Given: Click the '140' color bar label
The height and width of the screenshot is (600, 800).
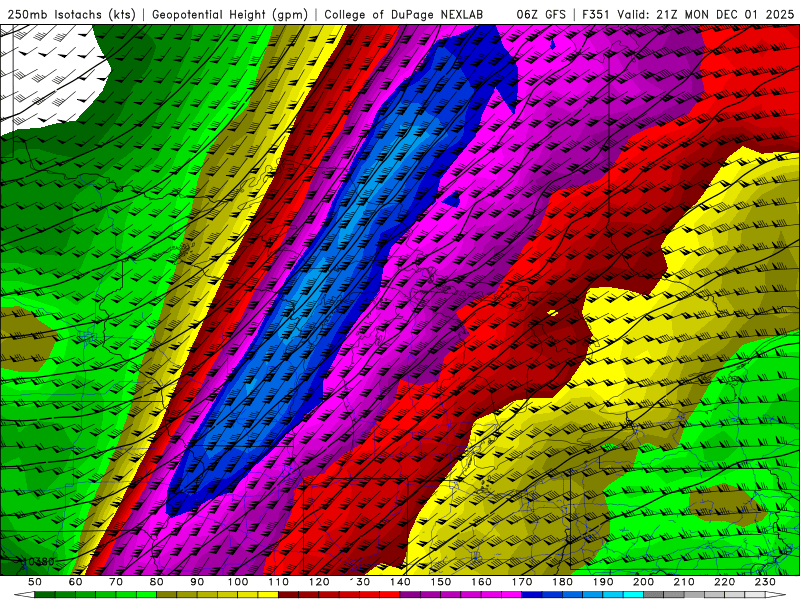Looking at the screenshot, I should tap(400, 582).
